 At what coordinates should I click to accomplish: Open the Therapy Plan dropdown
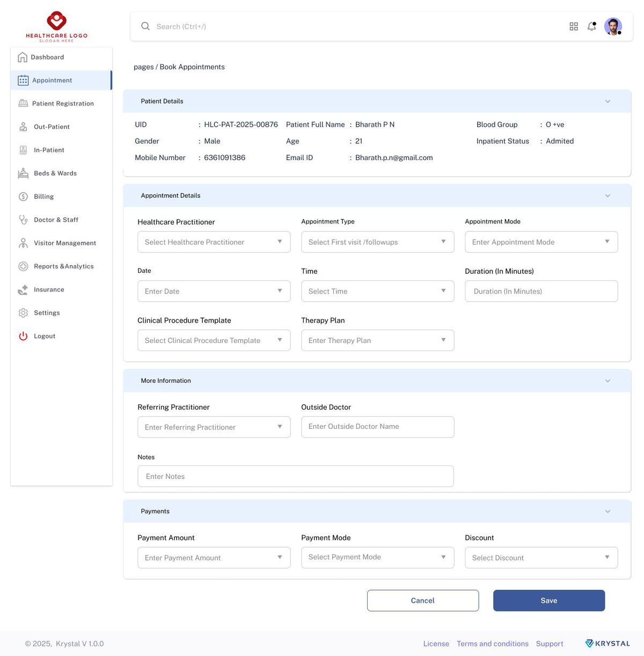(378, 340)
